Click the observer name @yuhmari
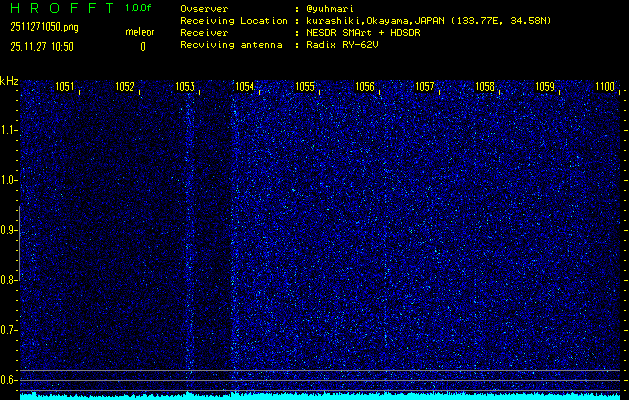Image resolution: width=629 pixels, height=400 pixels. (330, 9)
